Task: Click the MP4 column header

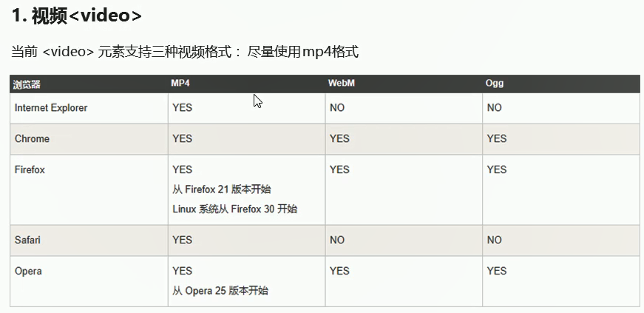Action: pos(181,84)
